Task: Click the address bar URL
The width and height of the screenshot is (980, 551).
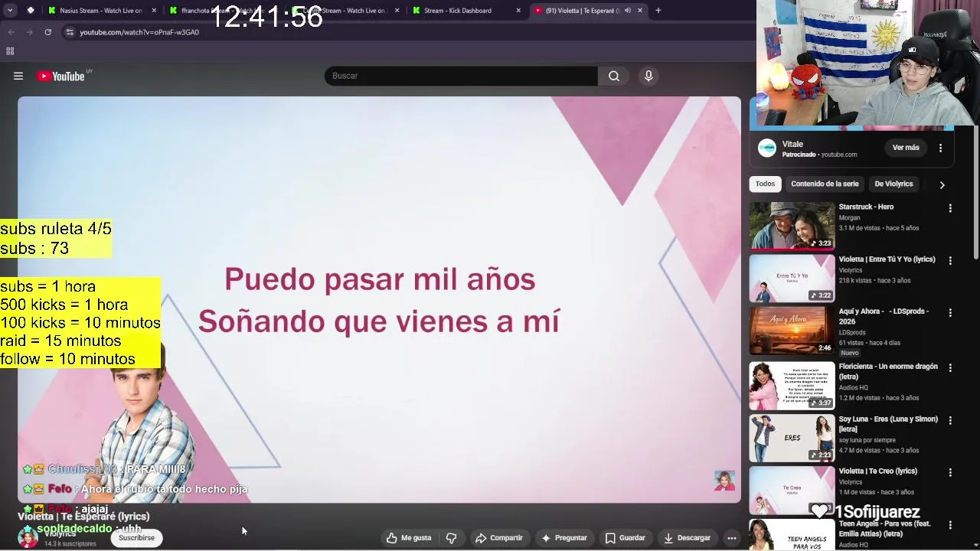Action: (139, 32)
